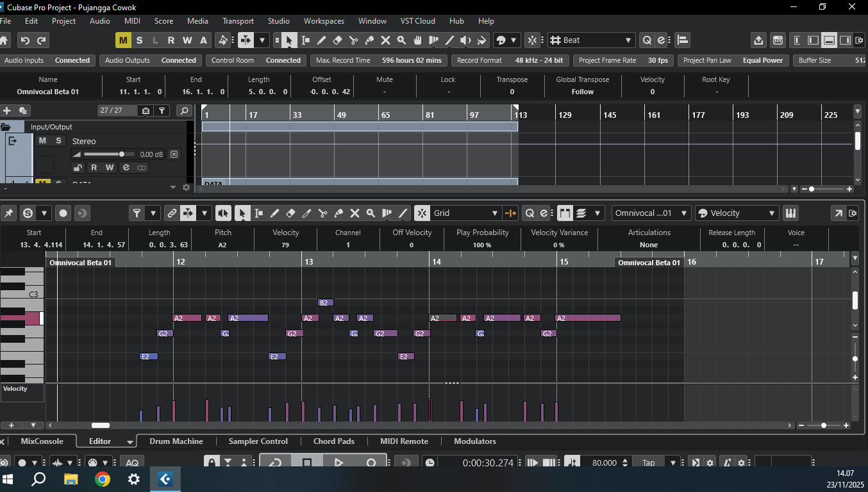The image size is (868, 492).
Task: Click the A2 note at bar 15
Action: (588, 318)
